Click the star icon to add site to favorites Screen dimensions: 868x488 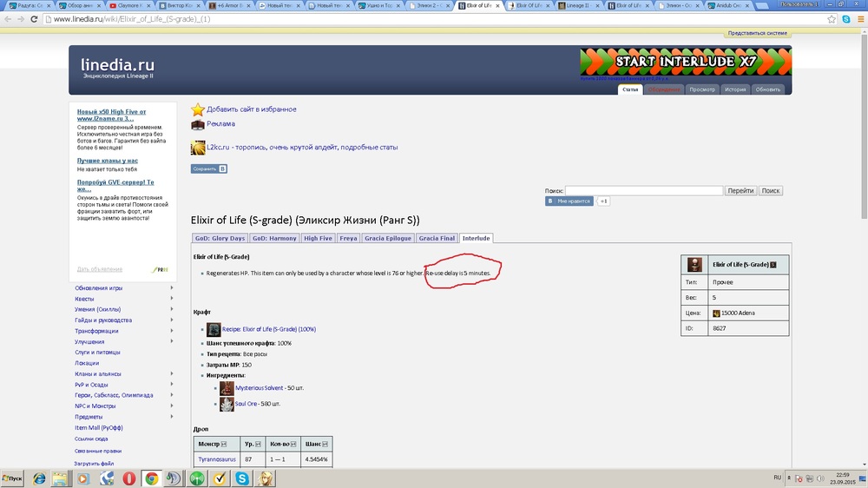pos(198,109)
